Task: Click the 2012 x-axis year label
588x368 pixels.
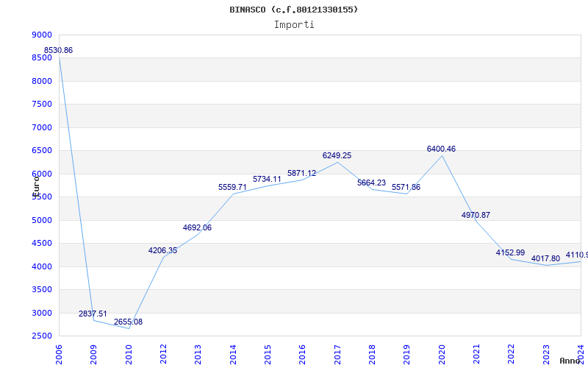Action: 163,355
